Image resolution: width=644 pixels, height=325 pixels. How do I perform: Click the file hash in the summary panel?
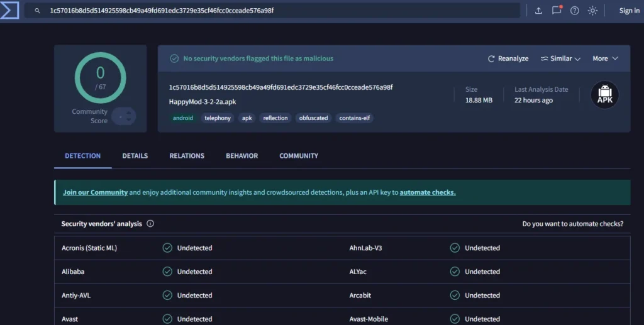click(x=281, y=87)
